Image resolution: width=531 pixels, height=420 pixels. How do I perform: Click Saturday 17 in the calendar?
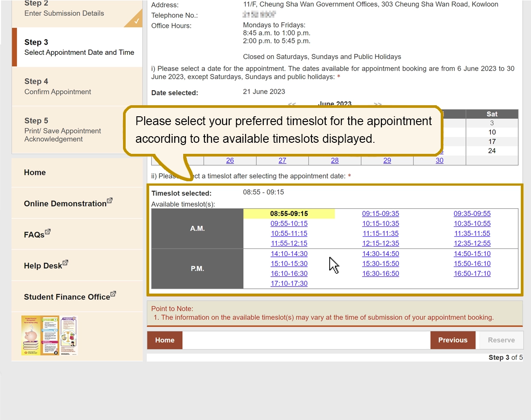click(492, 141)
